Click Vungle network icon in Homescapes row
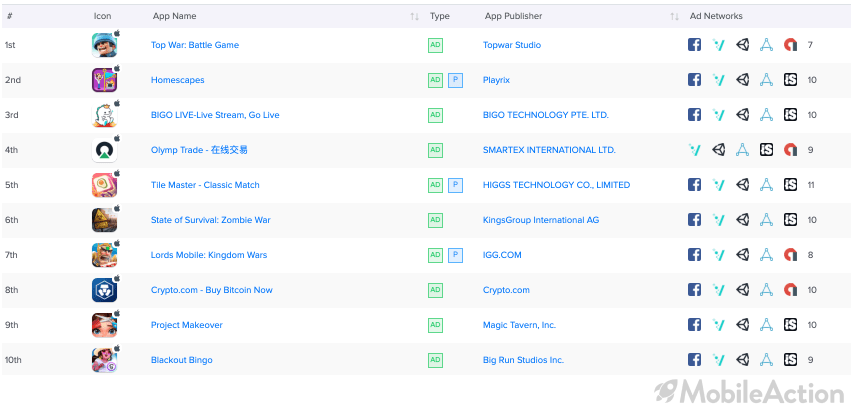This screenshot has height=407, width=851. tap(719, 80)
